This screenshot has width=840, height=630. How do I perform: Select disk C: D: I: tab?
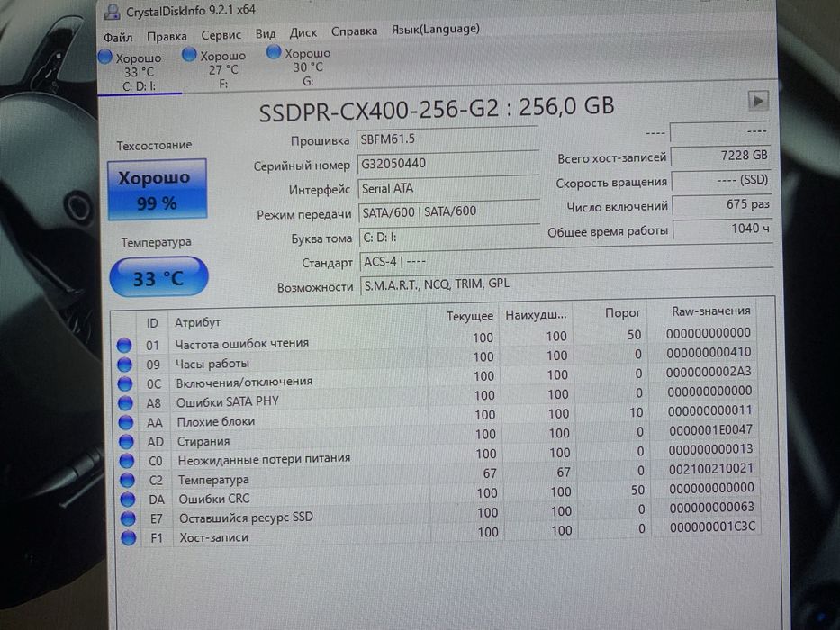click(x=138, y=72)
